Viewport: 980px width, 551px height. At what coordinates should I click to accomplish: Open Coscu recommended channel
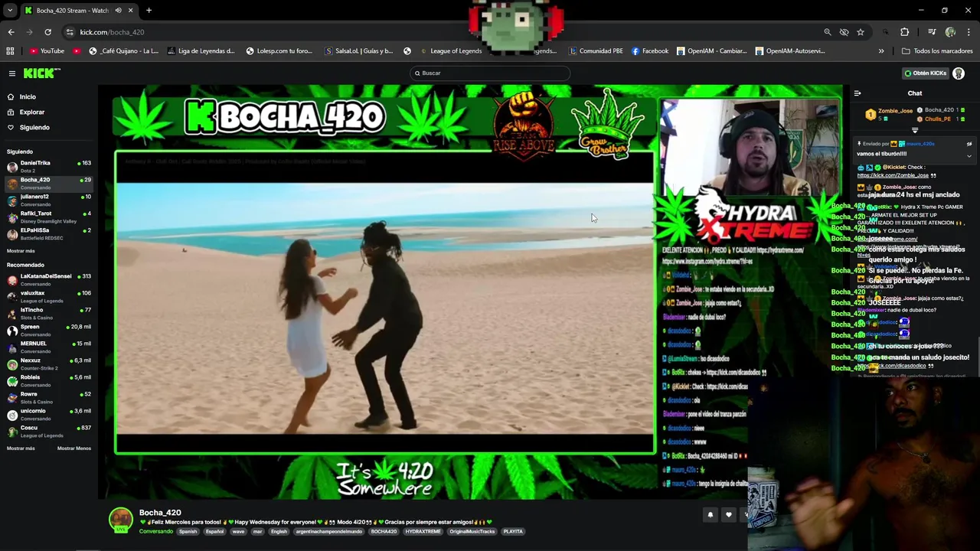tap(48, 431)
